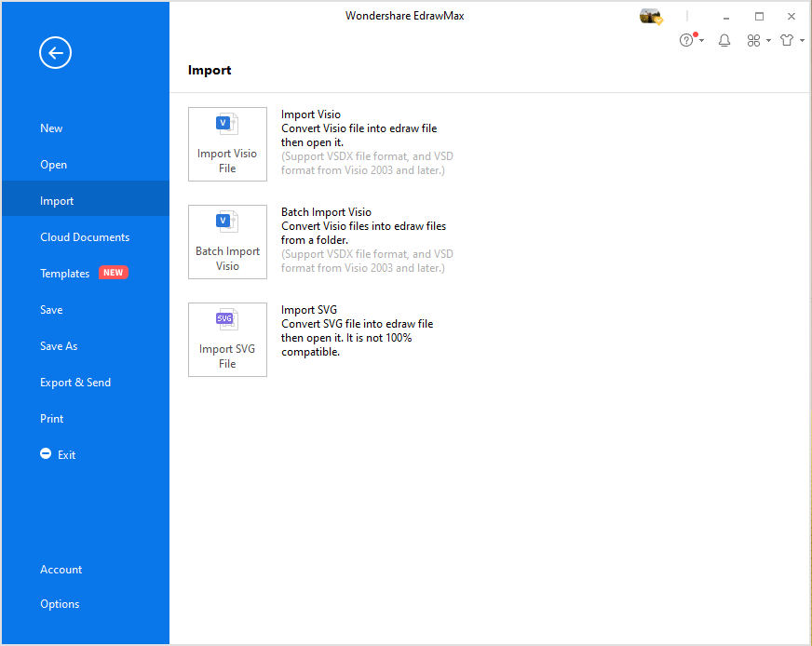Choose Save As in the sidebar

click(x=86, y=345)
